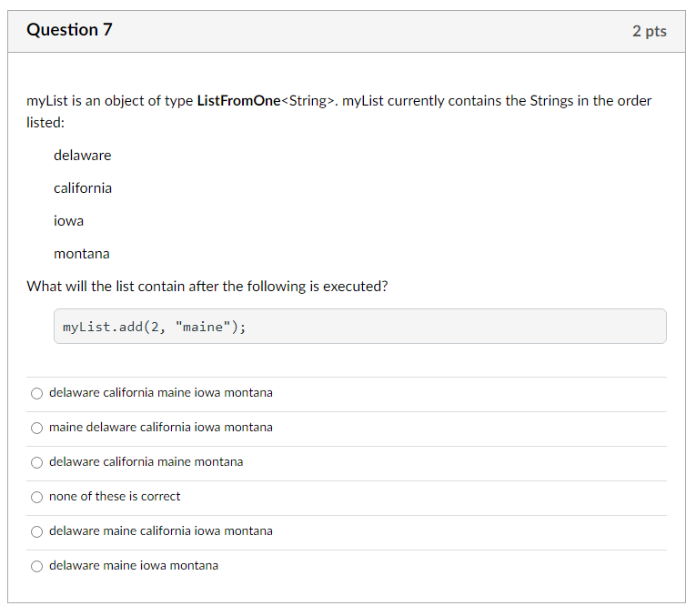Click inside the myList.add code block
This screenshot has width=696, height=616.
[360, 327]
